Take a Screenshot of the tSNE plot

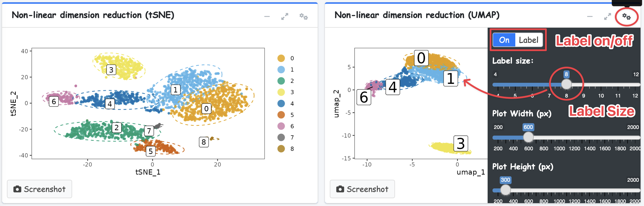click(40, 189)
